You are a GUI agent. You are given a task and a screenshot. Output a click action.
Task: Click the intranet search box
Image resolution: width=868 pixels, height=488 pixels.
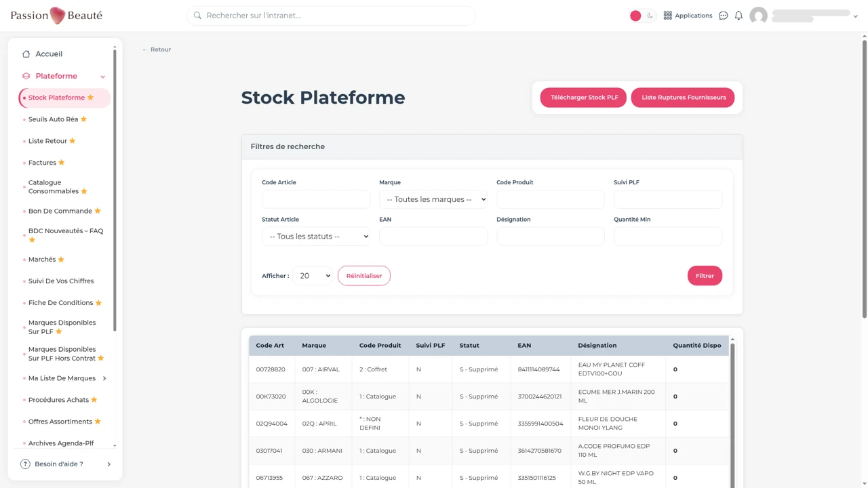tap(331, 16)
